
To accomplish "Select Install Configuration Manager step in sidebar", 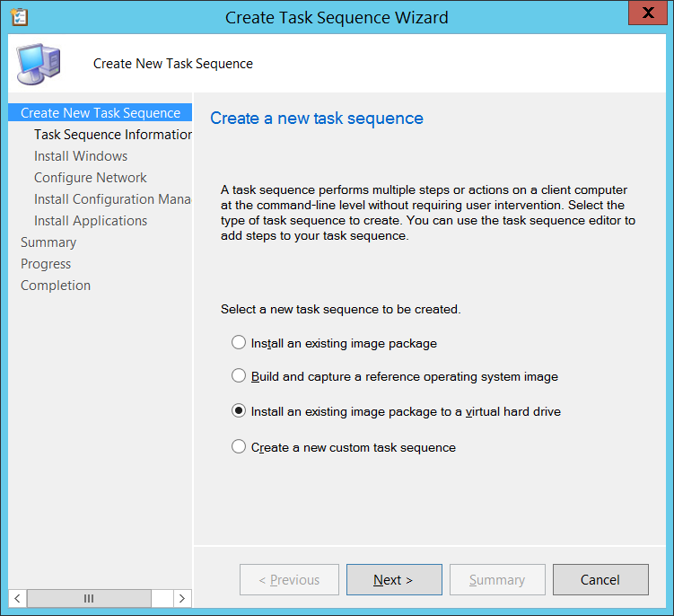I will [112, 199].
